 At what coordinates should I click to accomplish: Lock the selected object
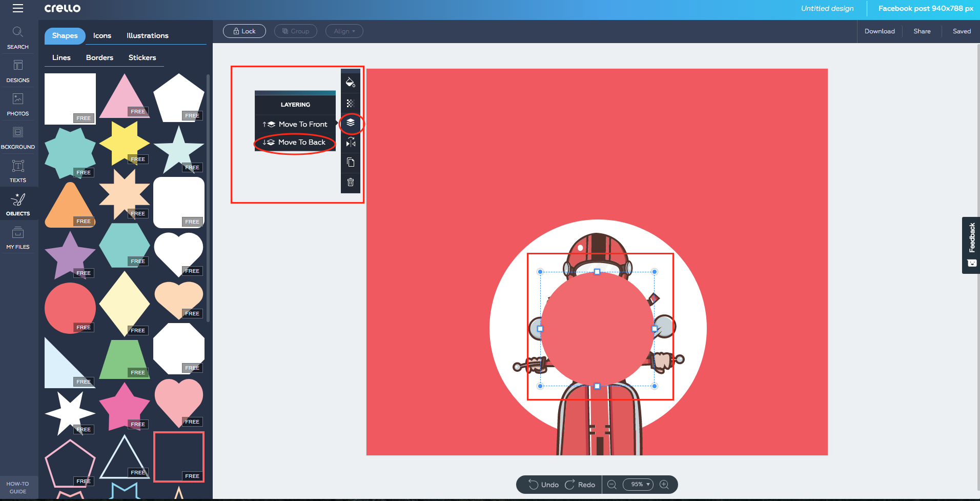pos(244,31)
